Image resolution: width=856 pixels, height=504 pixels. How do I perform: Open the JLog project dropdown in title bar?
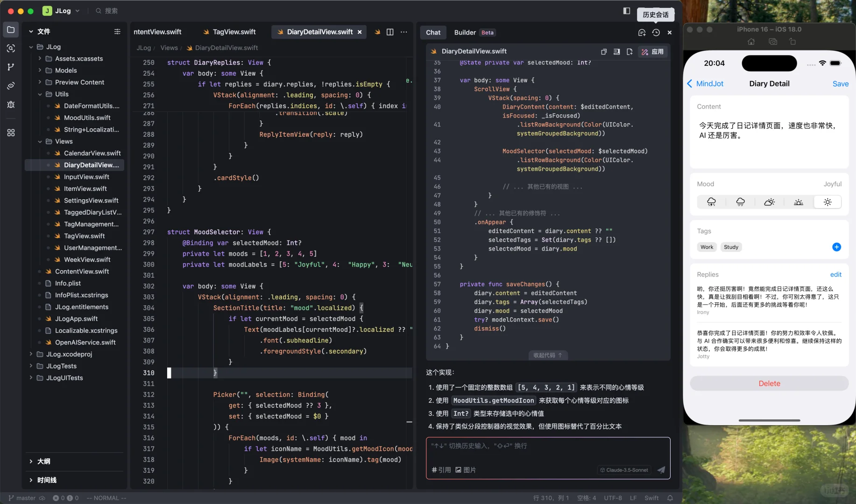click(x=61, y=11)
